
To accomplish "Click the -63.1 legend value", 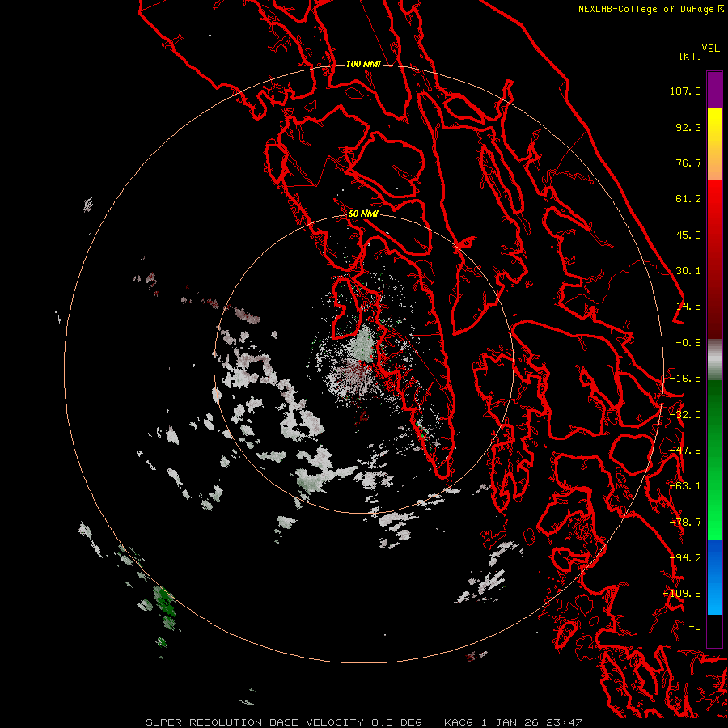I will [x=685, y=486].
